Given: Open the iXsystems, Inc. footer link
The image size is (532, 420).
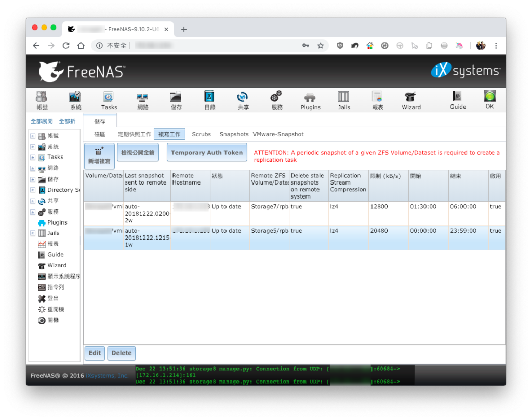Looking at the screenshot, I should 107,375.
